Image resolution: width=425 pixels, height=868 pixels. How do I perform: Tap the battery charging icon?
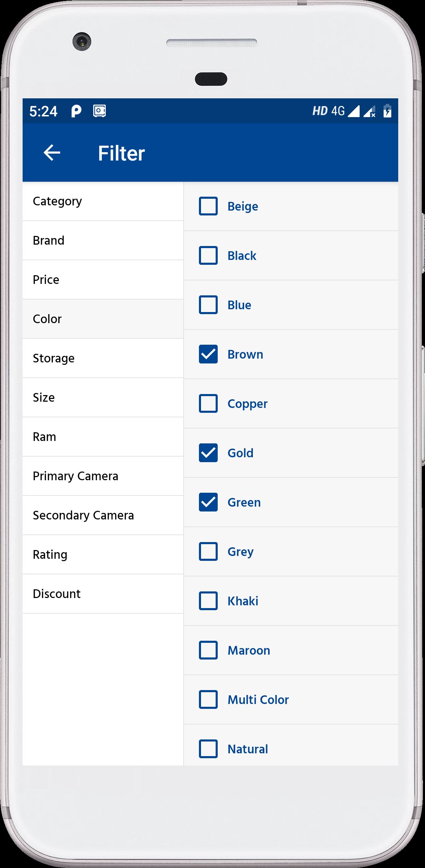[387, 111]
